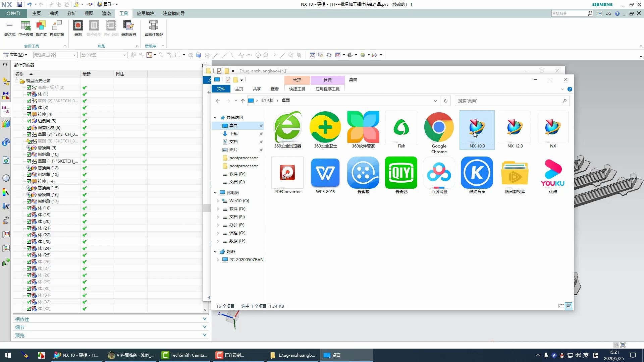
Task: Open the 电子表格 spreadsheet tool
Action: click(26, 28)
